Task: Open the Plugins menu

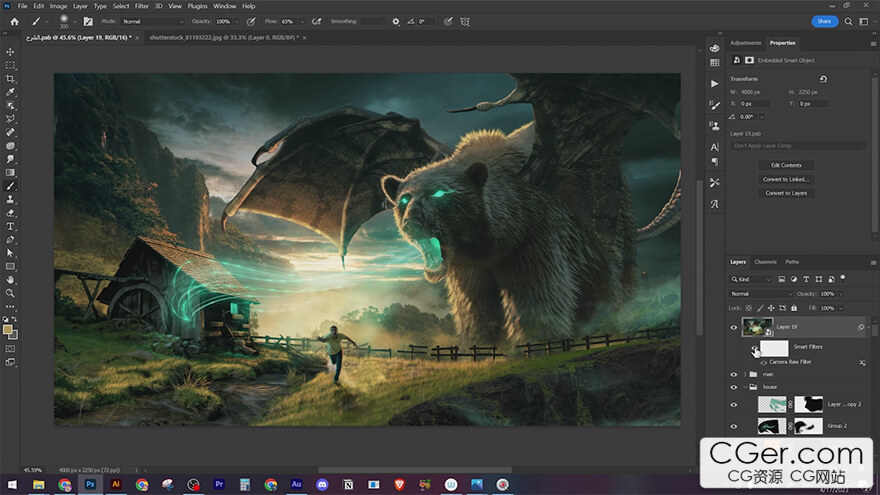Action: [197, 6]
